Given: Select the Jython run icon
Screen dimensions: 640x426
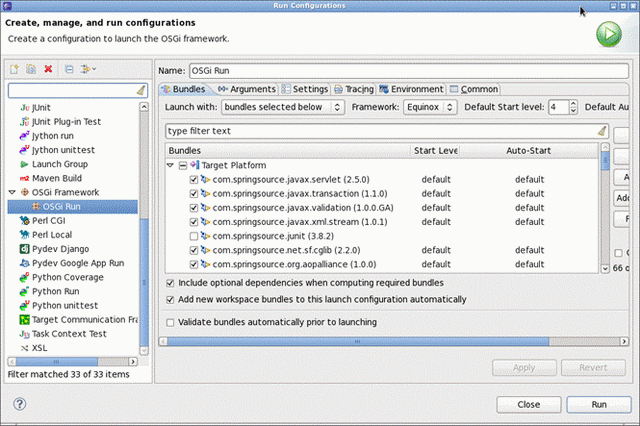Looking at the screenshot, I should [24, 135].
